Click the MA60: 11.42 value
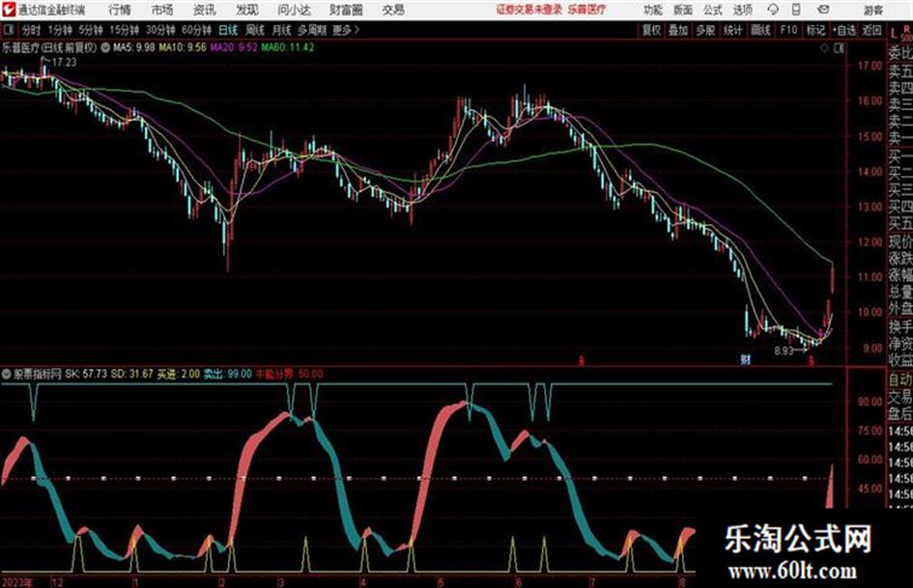Image resolution: width=913 pixels, height=588 pixels. [x=288, y=47]
